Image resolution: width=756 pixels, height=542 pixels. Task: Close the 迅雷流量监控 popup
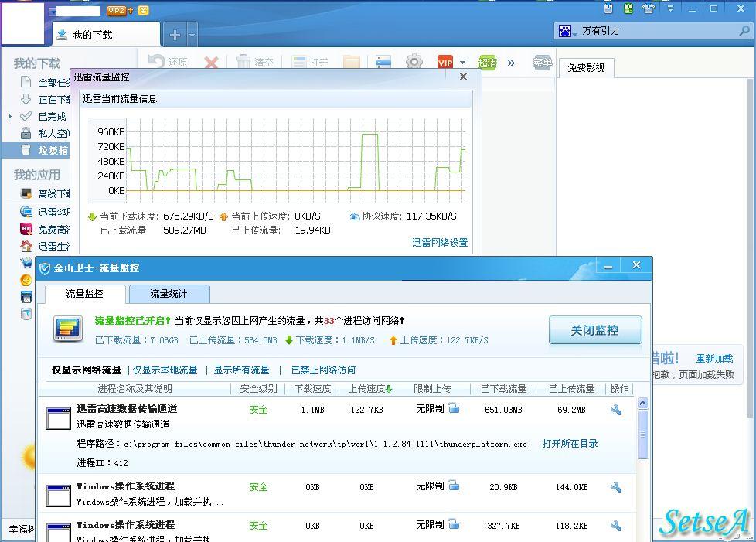click(x=463, y=77)
